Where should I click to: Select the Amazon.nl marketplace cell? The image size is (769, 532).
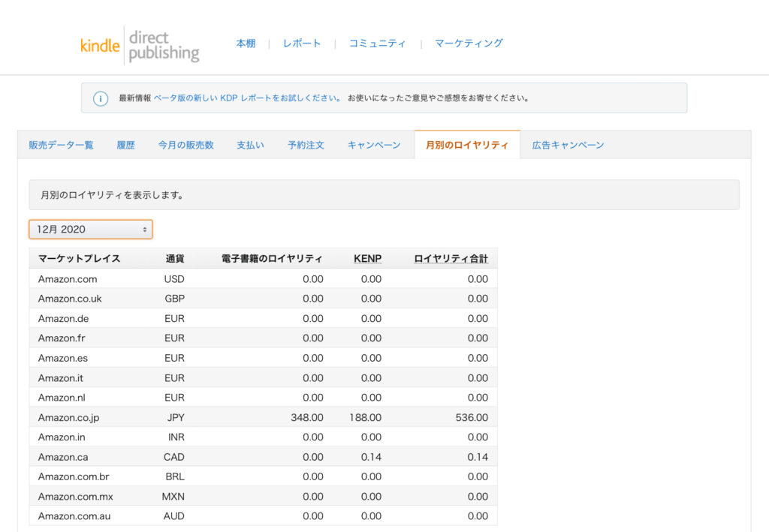62,398
